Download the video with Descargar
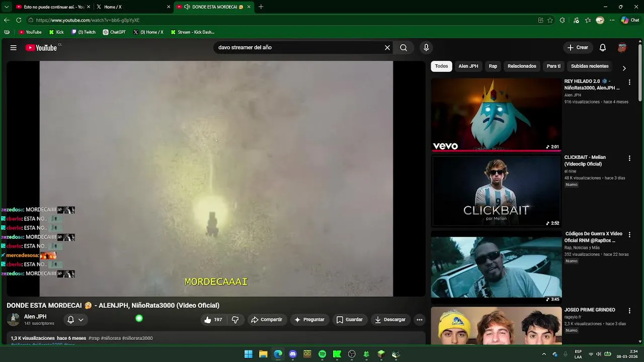Image resolution: width=644 pixels, height=362 pixels. tap(390, 320)
